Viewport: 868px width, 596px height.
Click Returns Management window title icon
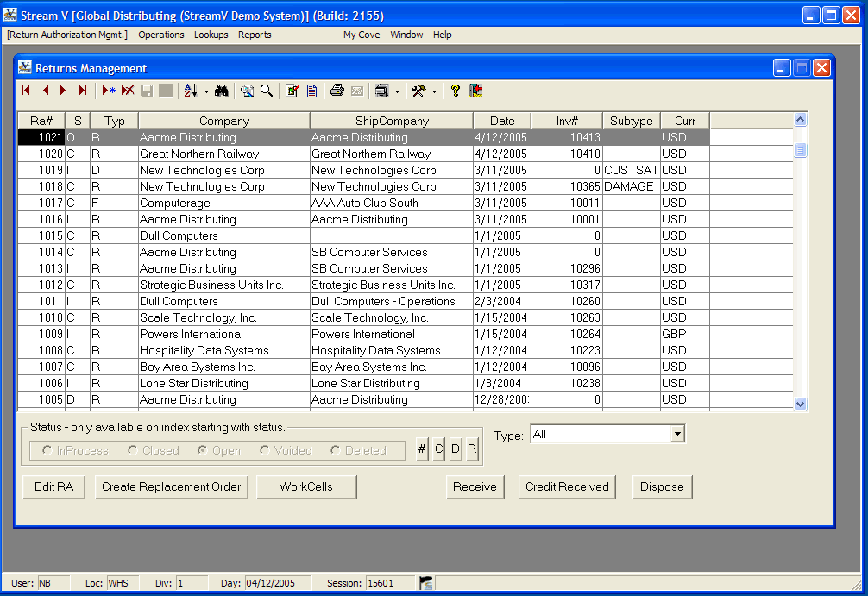[25, 67]
